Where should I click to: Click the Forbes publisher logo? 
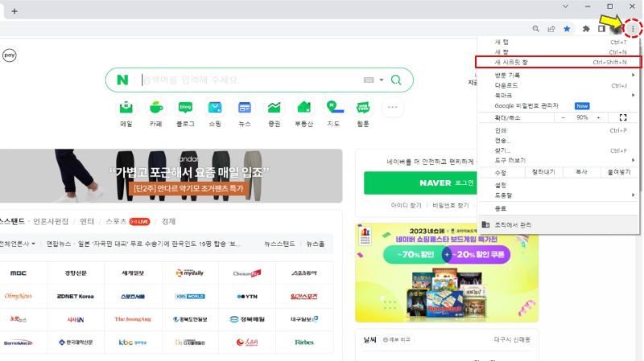[304, 343]
